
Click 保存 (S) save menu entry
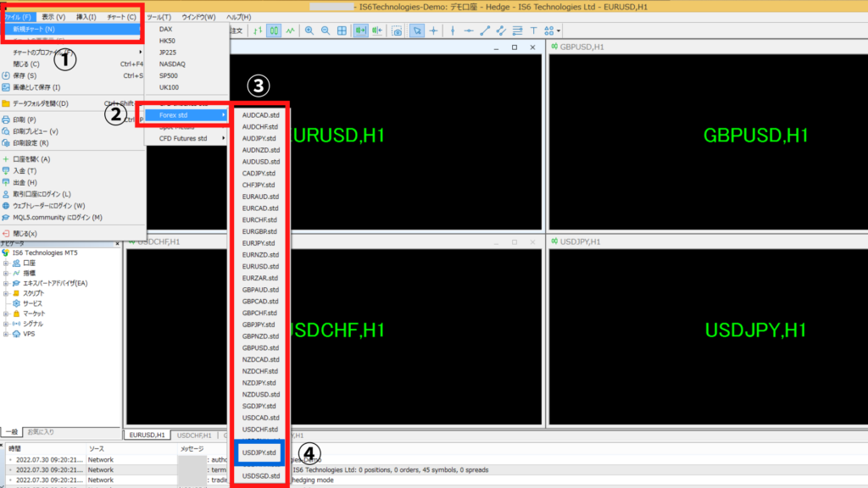click(x=72, y=75)
